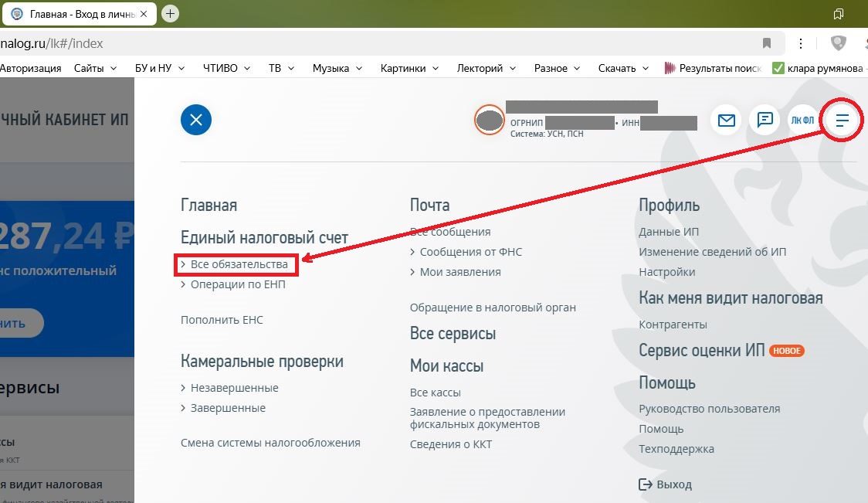The image size is (868, 503).
Task: Expand the Сайты bookmarks folder
Action: click(95, 68)
